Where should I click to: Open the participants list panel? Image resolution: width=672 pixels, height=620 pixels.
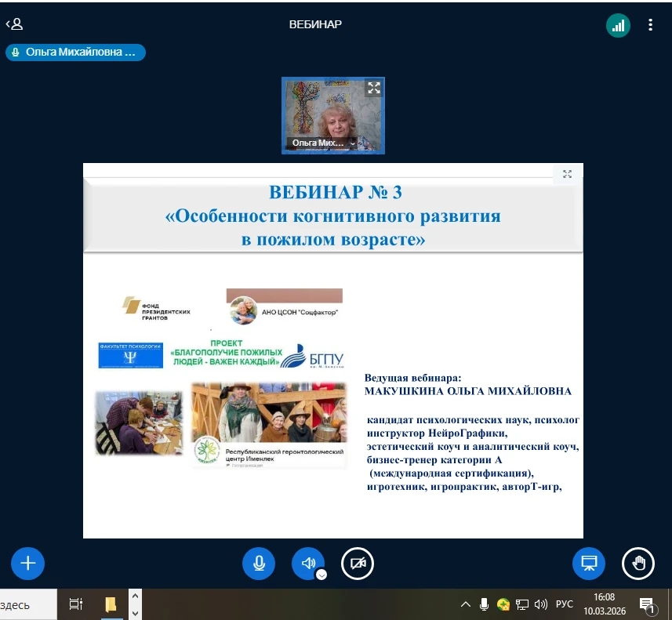(x=14, y=24)
